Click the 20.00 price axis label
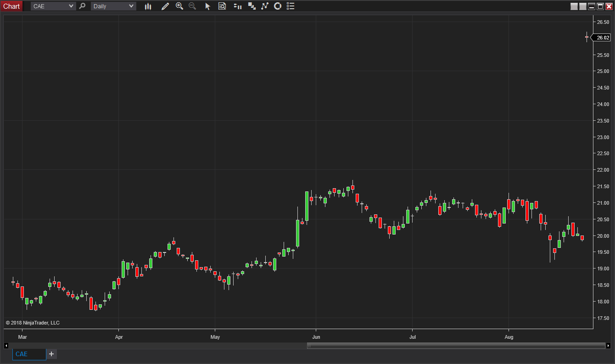The height and width of the screenshot is (364, 615). (603, 236)
